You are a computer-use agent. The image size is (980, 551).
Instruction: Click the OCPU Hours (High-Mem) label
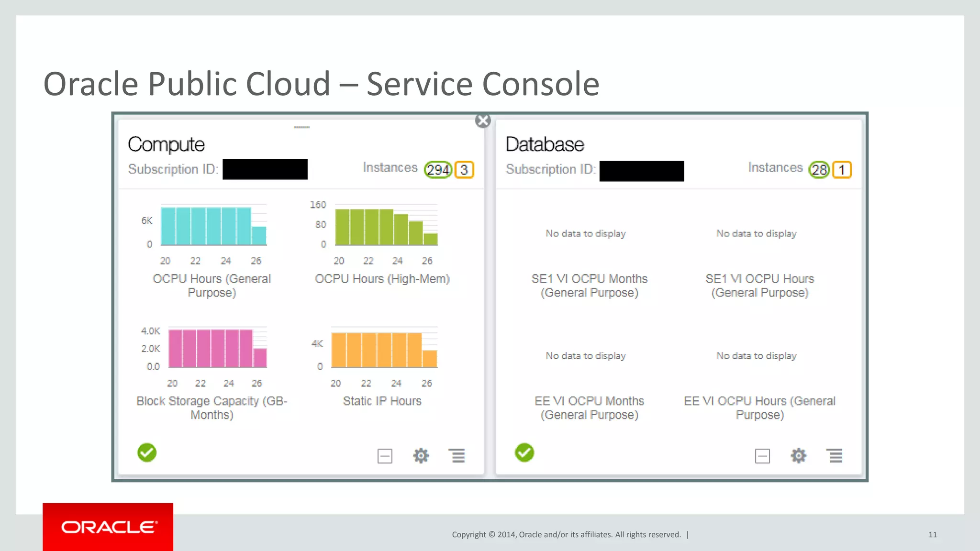[x=382, y=279]
